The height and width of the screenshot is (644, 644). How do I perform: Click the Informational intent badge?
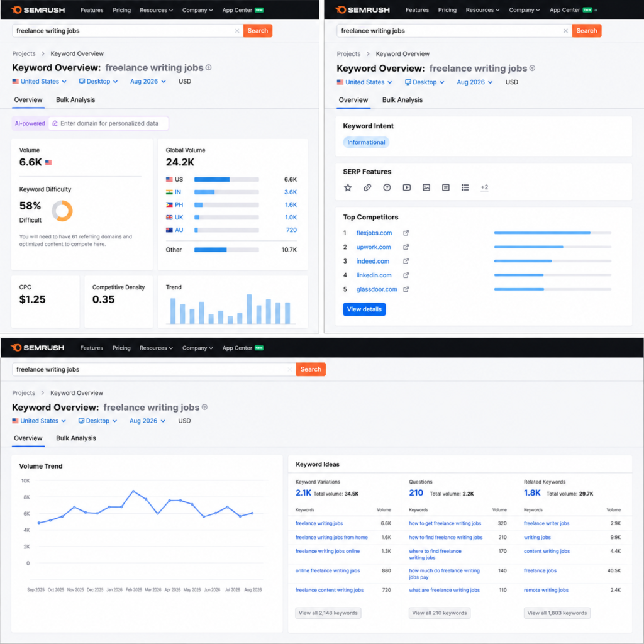pyautogui.click(x=366, y=142)
